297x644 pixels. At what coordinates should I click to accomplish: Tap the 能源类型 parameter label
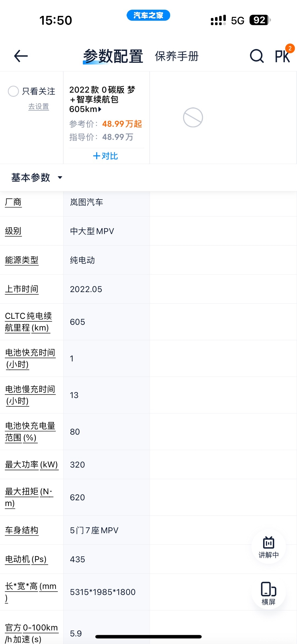point(22,260)
